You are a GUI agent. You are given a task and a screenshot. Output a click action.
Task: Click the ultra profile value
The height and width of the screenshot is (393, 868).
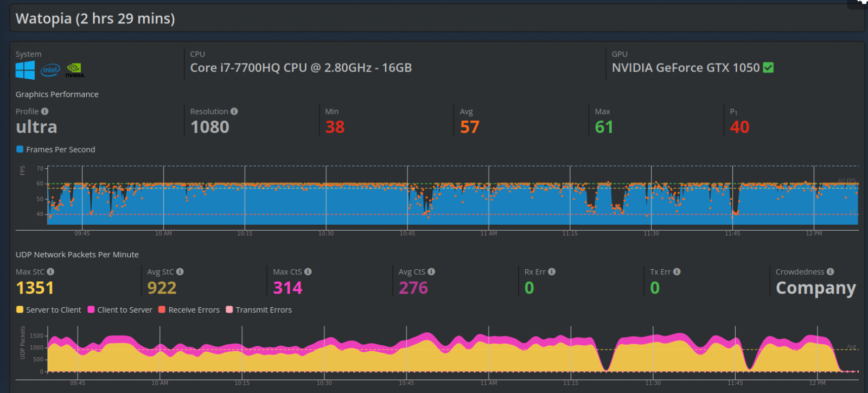[x=36, y=127]
